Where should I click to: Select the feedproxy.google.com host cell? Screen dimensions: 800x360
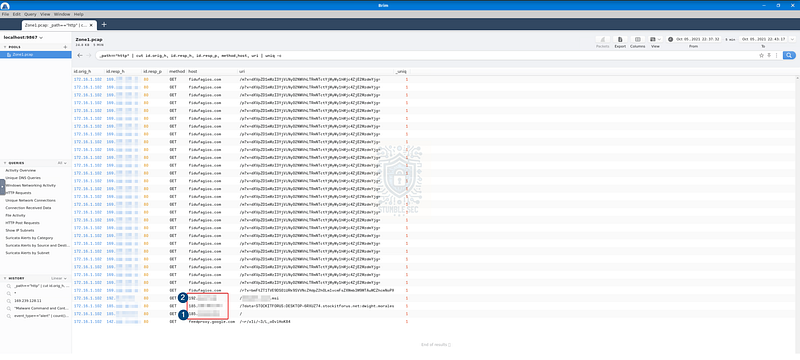(x=211, y=322)
